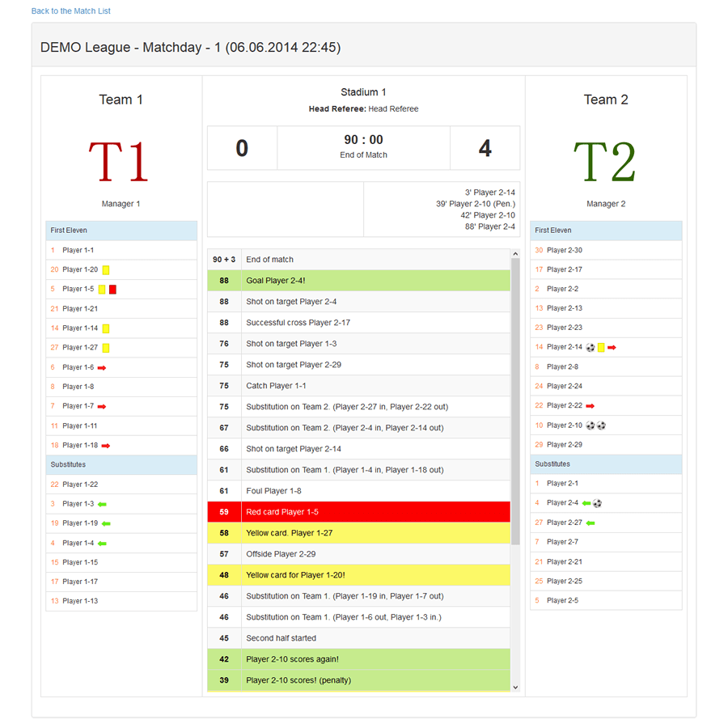Click the goal ball icon beside Player 2-14
728x728 pixels.
coord(590,347)
